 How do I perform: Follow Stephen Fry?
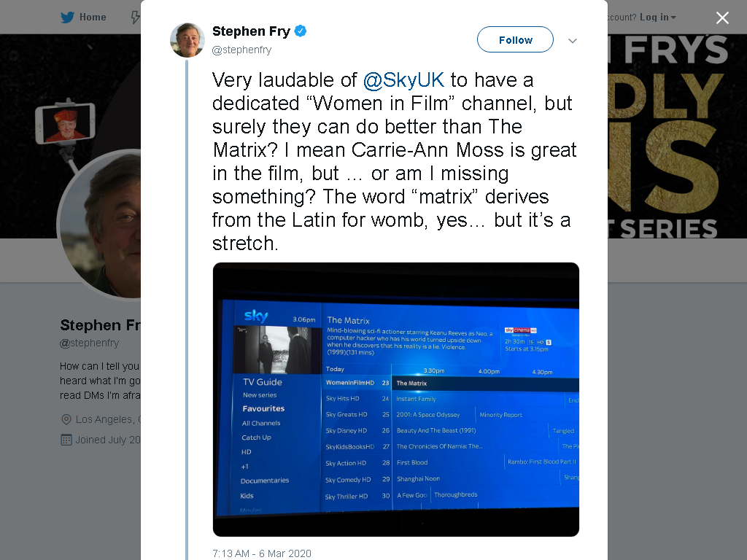pos(515,39)
